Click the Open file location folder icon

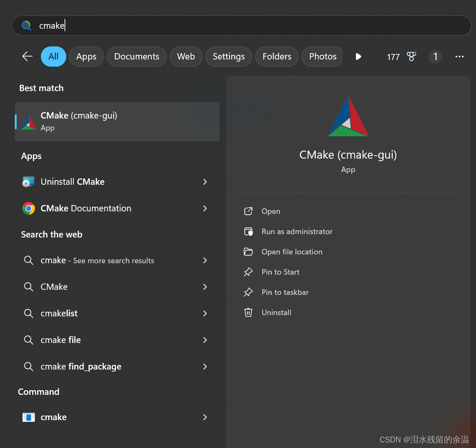pos(248,252)
